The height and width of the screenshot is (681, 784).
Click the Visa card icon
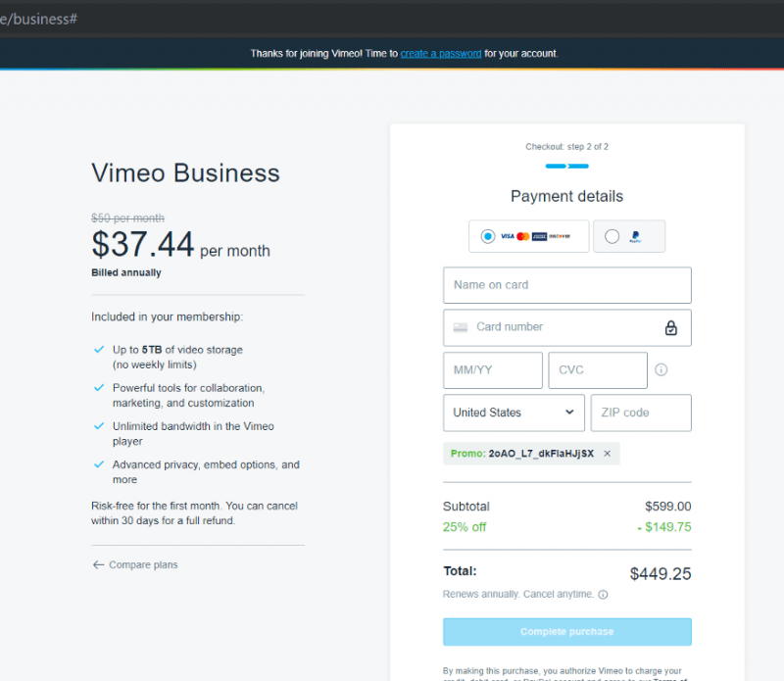[x=506, y=235]
